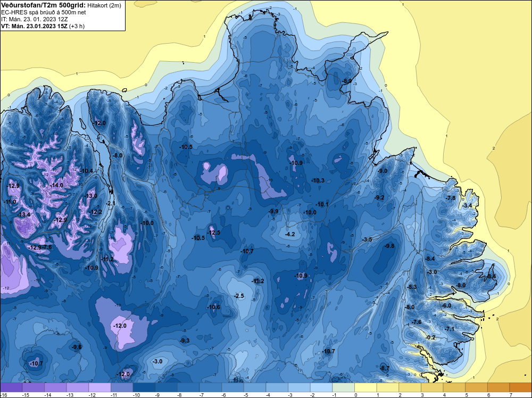Click the -9.3 temperature reading
The width and height of the screenshot is (532, 398).
coord(185,341)
